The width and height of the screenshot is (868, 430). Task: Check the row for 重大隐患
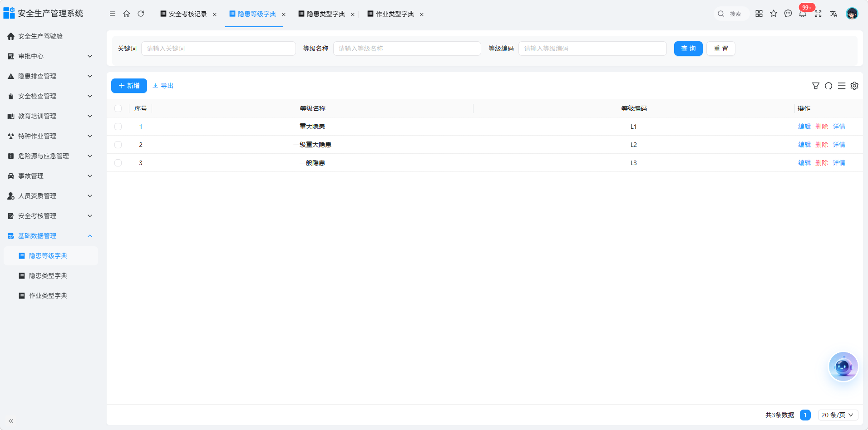pyautogui.click(x=118, y=127)
